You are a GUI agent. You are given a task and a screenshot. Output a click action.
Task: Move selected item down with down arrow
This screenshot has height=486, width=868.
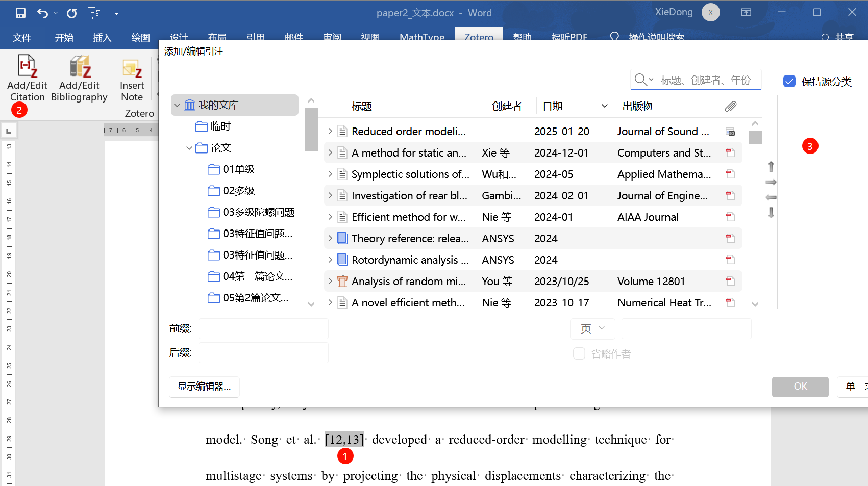(771, 213)
